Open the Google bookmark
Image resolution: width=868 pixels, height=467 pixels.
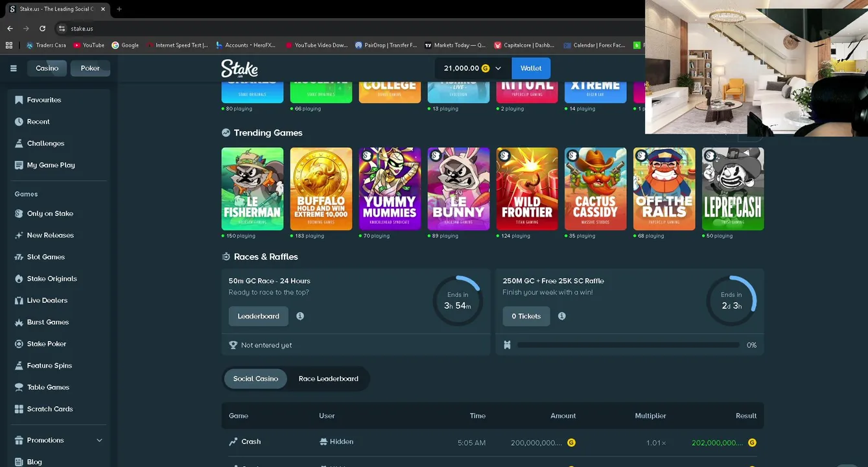point(125,45)
